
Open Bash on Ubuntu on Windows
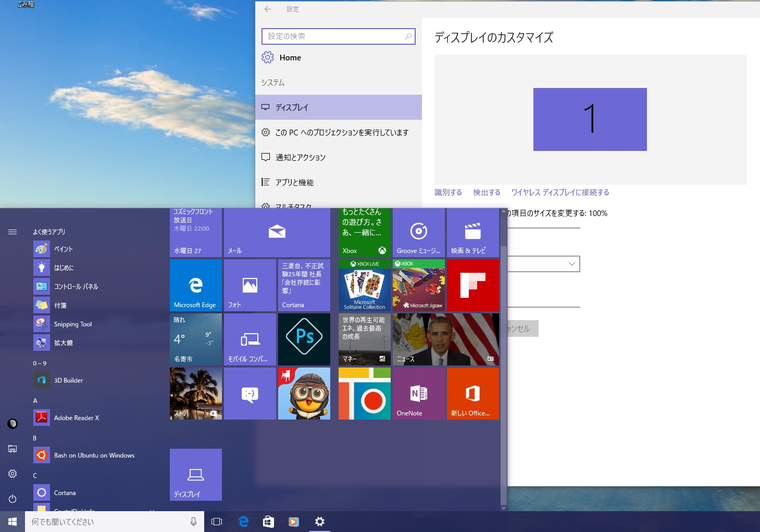click(x=94, y=455)
